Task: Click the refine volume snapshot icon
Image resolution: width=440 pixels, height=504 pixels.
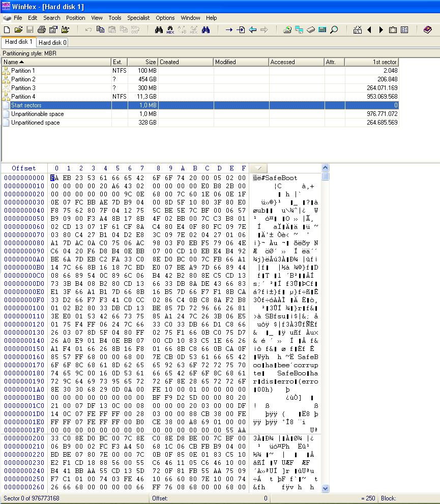Action: [358, 30]
